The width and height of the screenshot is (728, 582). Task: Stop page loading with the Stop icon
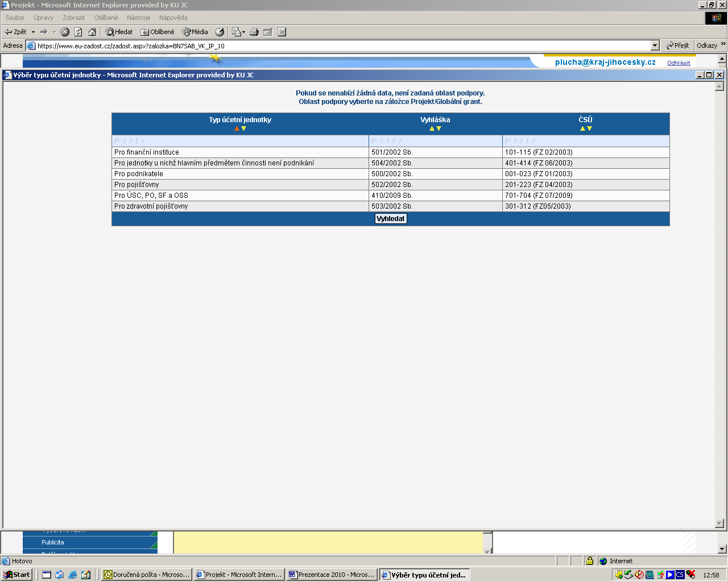pos(65,32)
